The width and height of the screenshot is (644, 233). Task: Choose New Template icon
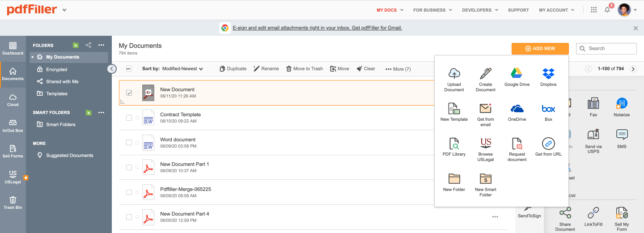coord(454,109)
